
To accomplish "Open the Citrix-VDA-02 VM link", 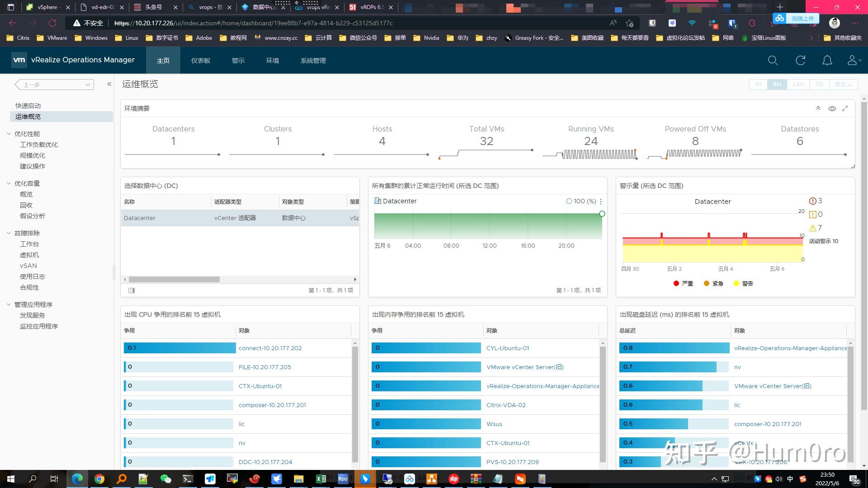I will point(506,405).
